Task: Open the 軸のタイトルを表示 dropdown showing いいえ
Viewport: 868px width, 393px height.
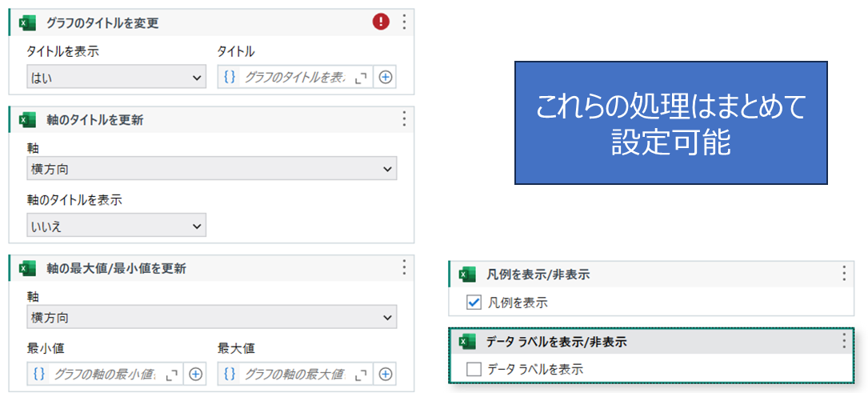Action: tap(116, 226)
